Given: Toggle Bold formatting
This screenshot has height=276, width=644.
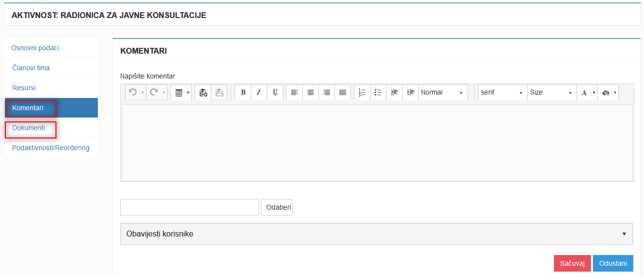Looking at the screenshot, I should click(243, 92).
